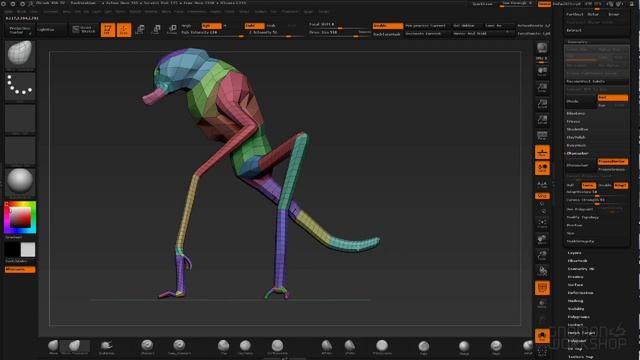Toggle Edit mode in the top shelf
The height and width of the screenshot is (360, 640).
(x=108, y=30)
